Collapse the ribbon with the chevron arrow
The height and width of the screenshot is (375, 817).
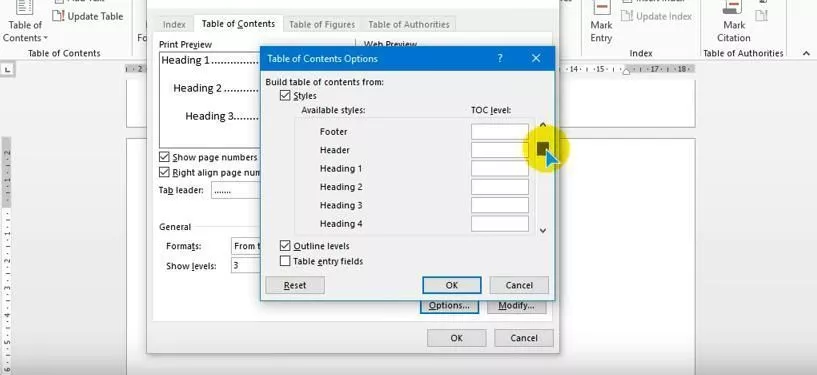coord(806,53)
